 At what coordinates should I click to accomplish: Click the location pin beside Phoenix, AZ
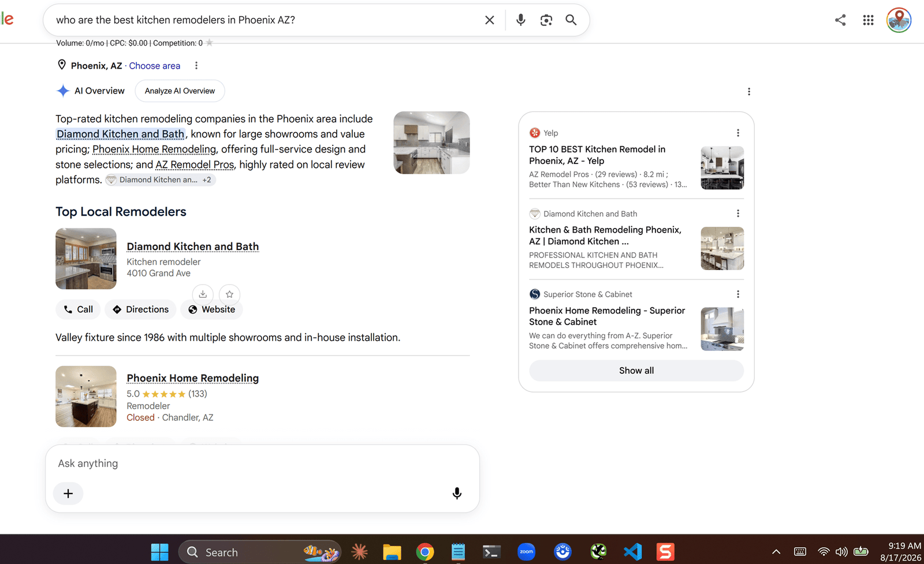tap(62, 65)
